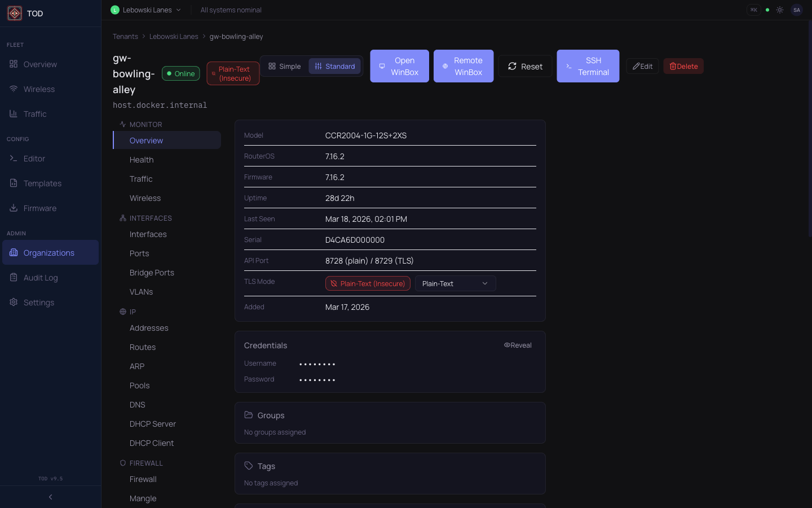Switch to Standard view mode
The width and height of the screenshot is (812, 508).
335,66
